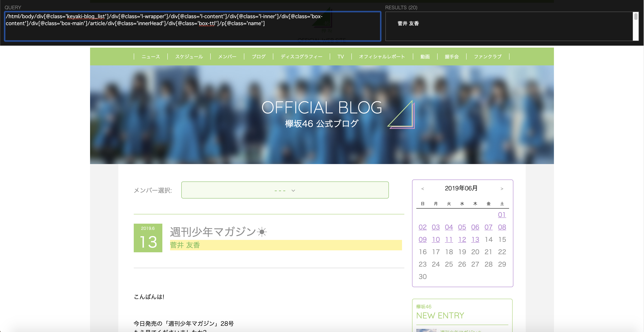
Task: Expand the メンバー選択 dropdown
Action: (x=285, y=190)
